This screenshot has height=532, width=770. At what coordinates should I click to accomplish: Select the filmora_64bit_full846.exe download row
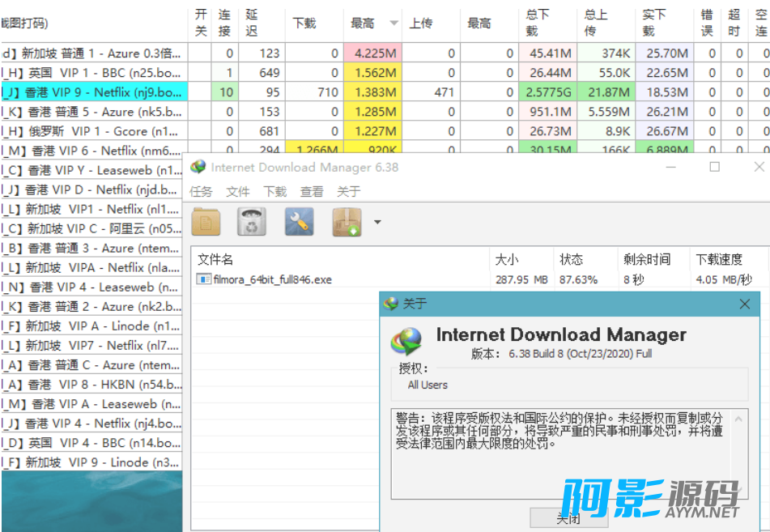(480, 279)
